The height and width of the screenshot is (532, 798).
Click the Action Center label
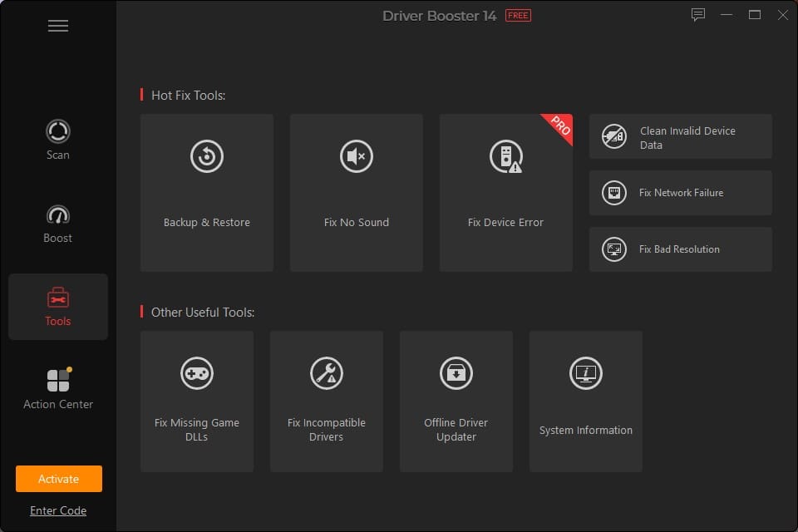pyautogui.click(x=58, y=404)
